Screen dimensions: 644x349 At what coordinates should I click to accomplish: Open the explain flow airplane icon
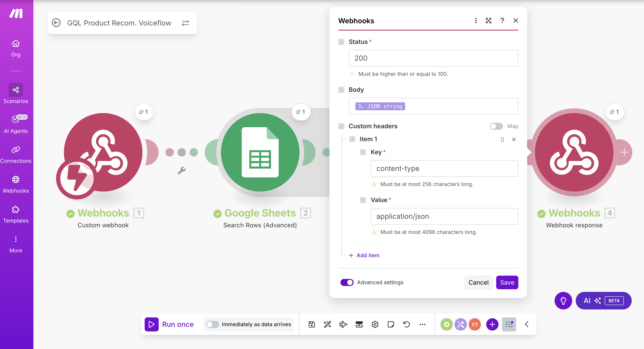343,324
